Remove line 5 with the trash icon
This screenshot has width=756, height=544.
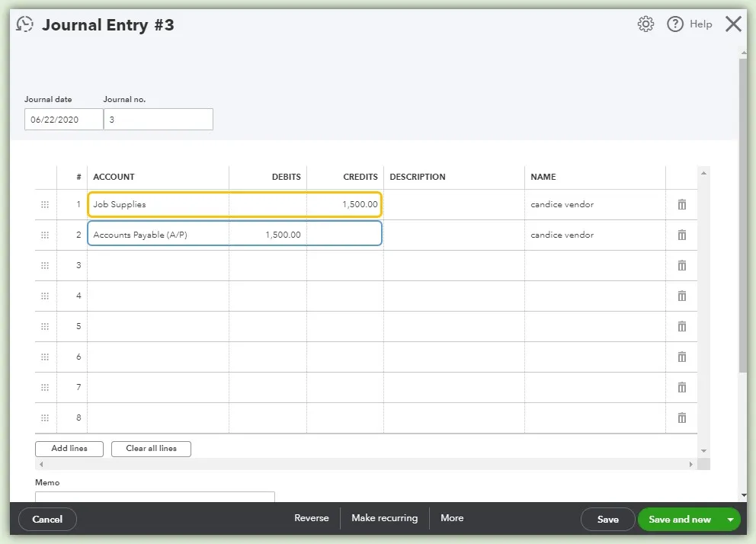pyautogui.click(x=681, y=326)
